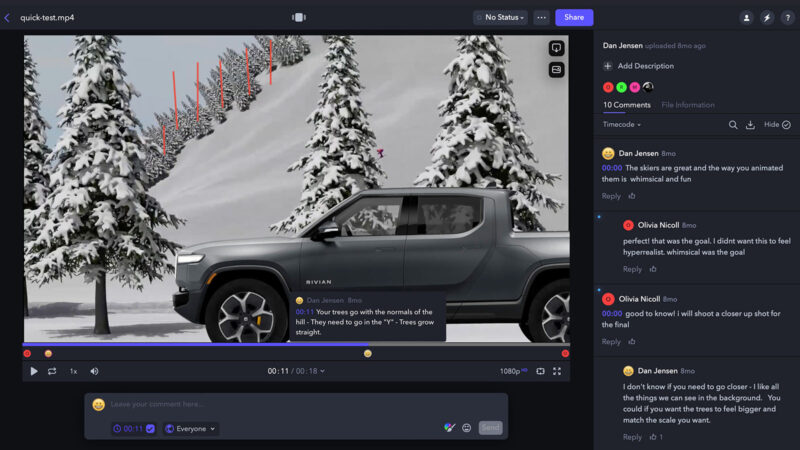Like Dan's go closer comment

(x=655, y=437)
